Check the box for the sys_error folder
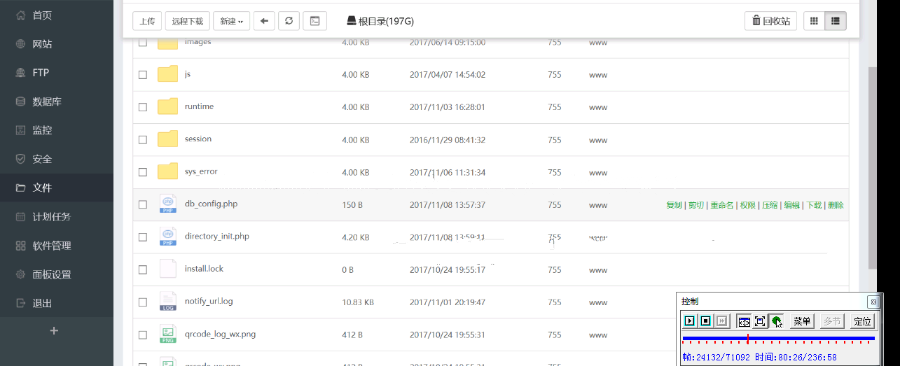 click(x=143, y=172)
